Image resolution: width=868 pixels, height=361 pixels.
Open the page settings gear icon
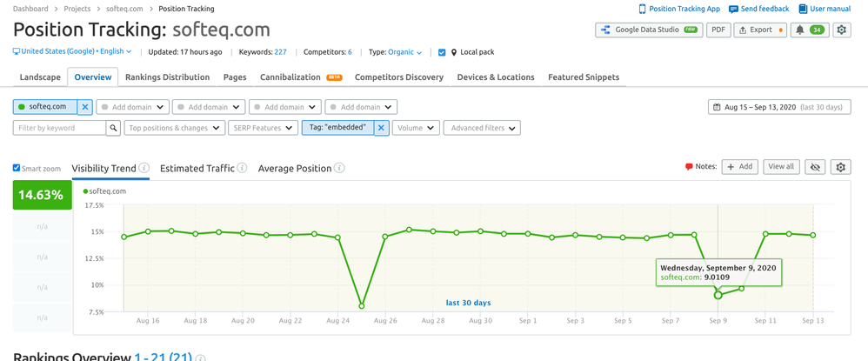841,30
